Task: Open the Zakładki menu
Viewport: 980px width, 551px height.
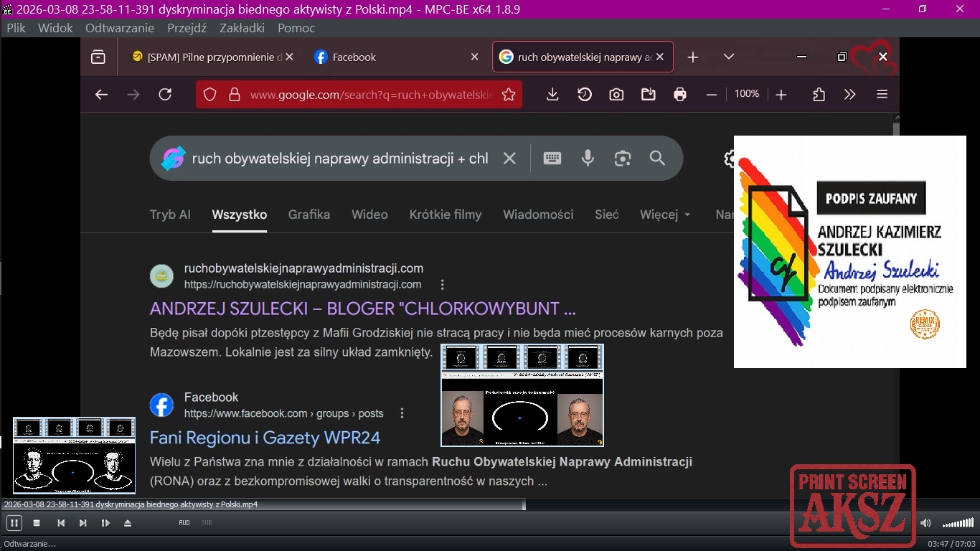Action: click(242, 28)
